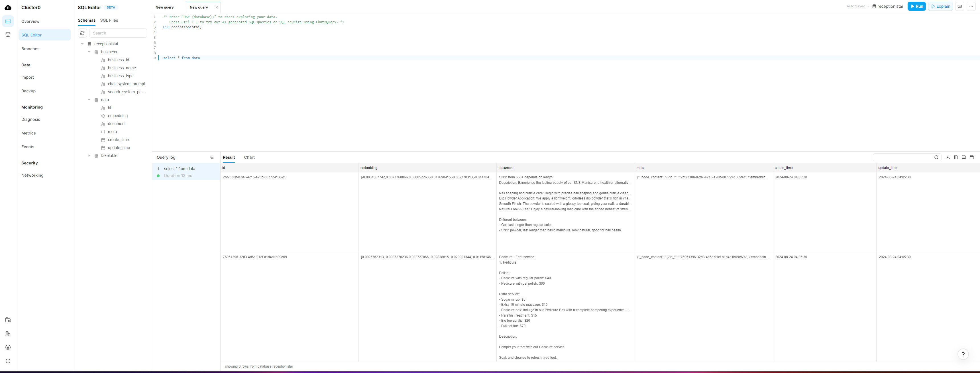The image size is (980, 373).
Task: Collapse the receptionistai database node
Action: (x=82, y=44)
